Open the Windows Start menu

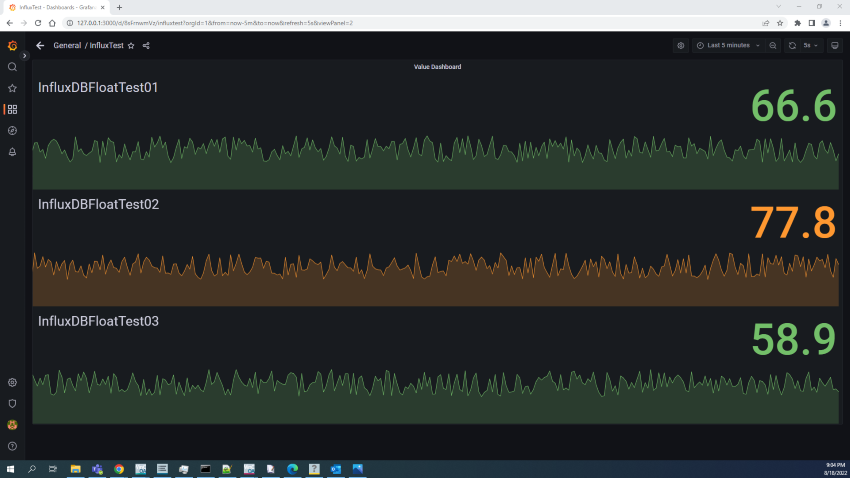click(x=10, y=469)
